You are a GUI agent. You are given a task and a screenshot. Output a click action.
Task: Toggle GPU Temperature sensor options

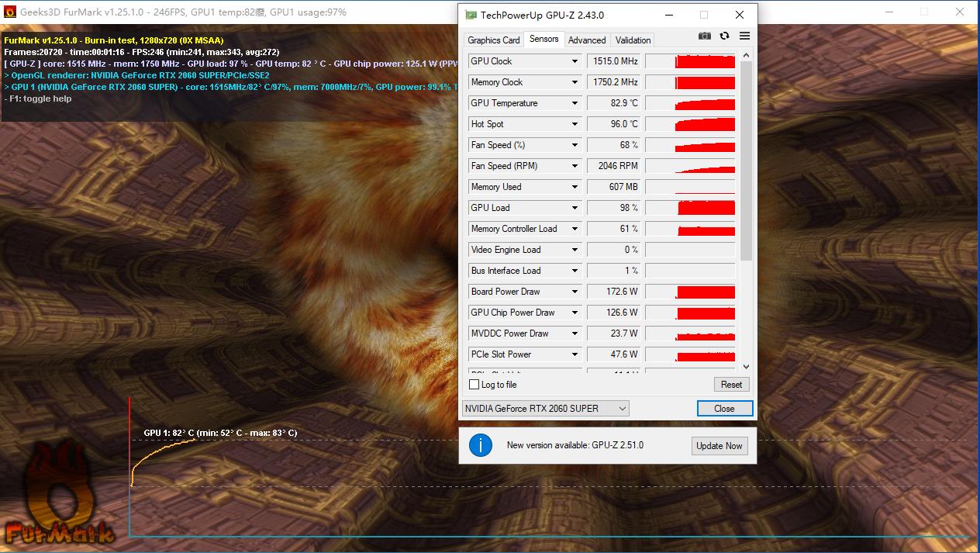pyautogui.click(x=575, y=102)
